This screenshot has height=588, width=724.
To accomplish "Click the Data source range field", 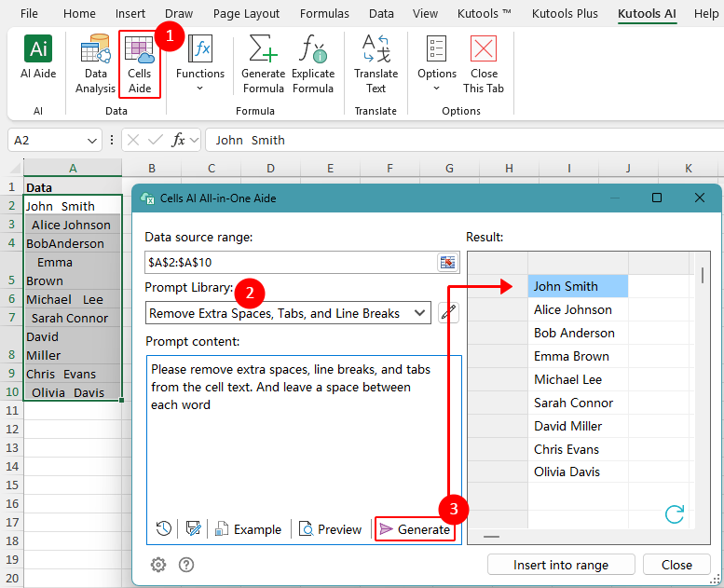I will (289, 263).
